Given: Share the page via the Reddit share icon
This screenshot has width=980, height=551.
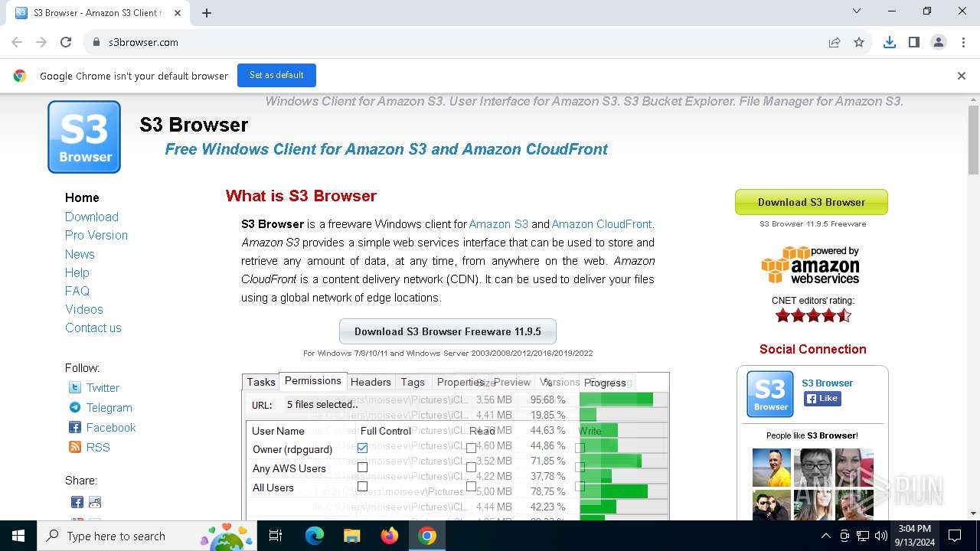Looking at the screenshot, I should pos(95,503).
